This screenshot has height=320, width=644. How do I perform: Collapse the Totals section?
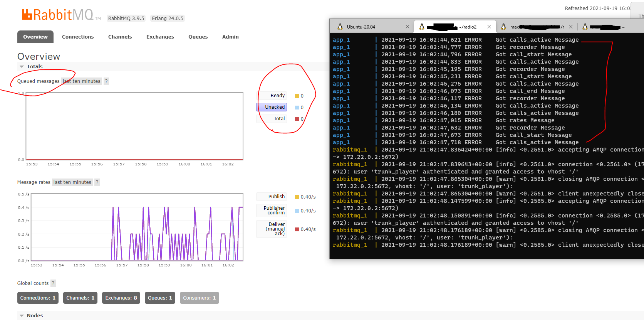[x=31, y=66]
